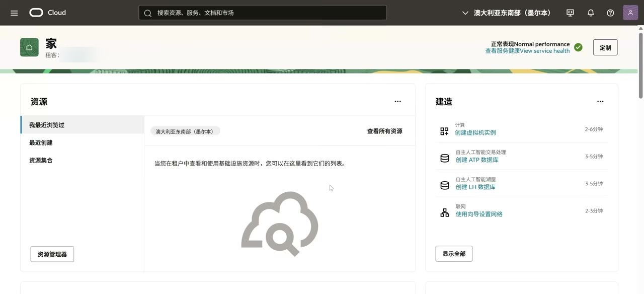The width and height of the screenshot is (644, 294).
Task: Click the 建造 panel heading
Action: click(444, 102)
